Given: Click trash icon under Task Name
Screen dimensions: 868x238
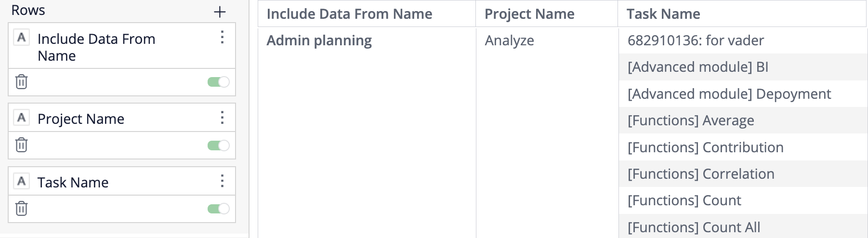Looking at the screenshot, I should pos(21,209).
